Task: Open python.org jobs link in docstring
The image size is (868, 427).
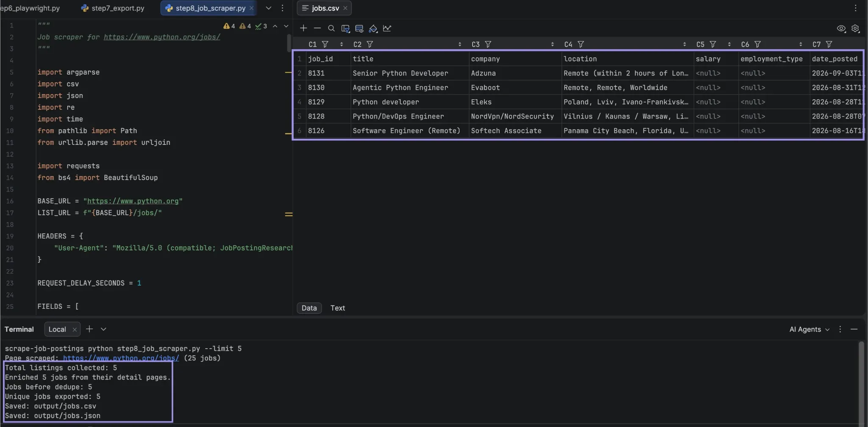Action: (x=162, y=37)
